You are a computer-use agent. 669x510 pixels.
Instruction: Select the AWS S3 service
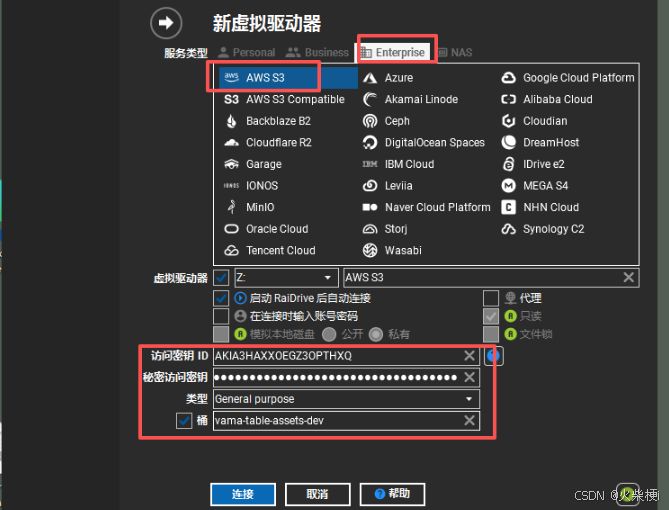(x=288, y=78)
